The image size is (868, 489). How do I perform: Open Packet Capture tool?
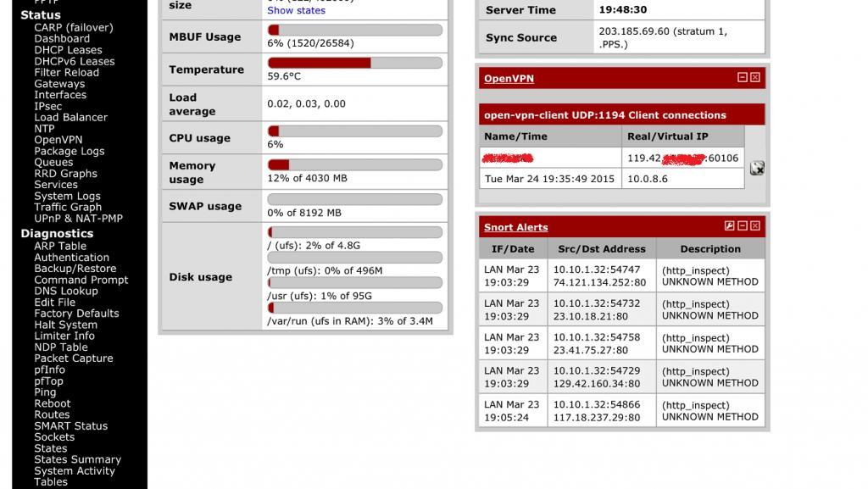click(74, 358)
